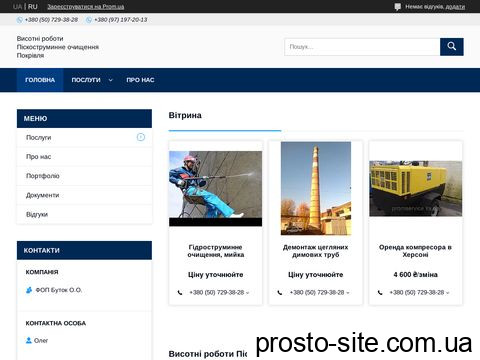Click the phone icon beside +380 (97) 197-20-13
Image resolution: width=480 pixels, height=360 pixels.
[x=89, y=20]
